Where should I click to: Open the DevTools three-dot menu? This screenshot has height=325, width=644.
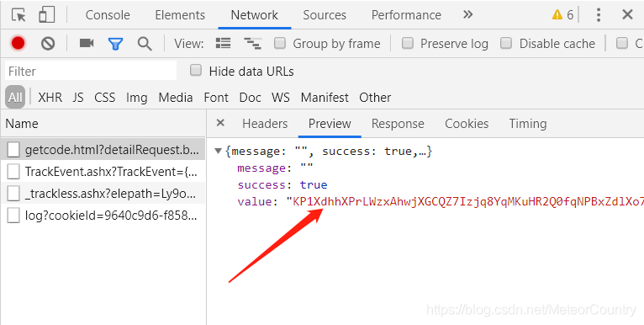[599, 15]
